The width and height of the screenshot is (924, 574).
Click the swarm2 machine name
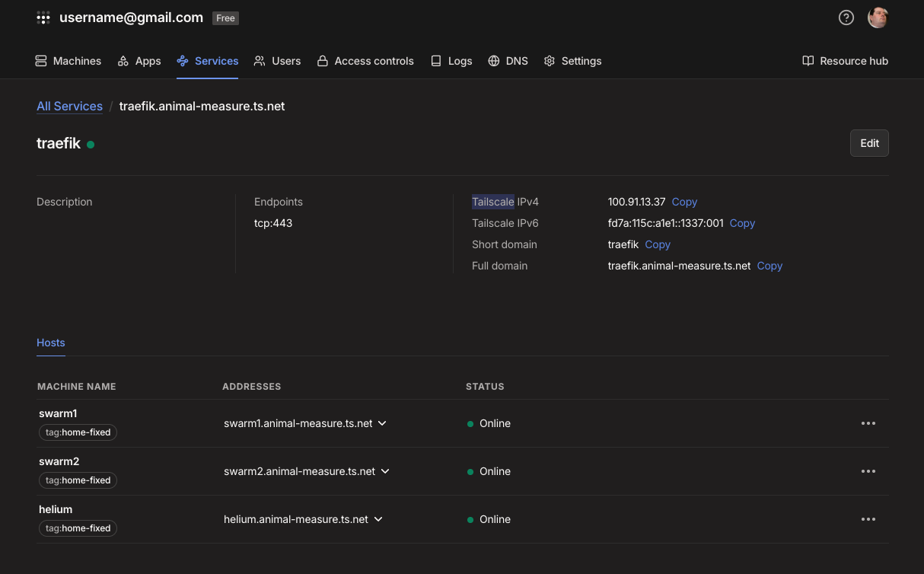tap(59, 461)
